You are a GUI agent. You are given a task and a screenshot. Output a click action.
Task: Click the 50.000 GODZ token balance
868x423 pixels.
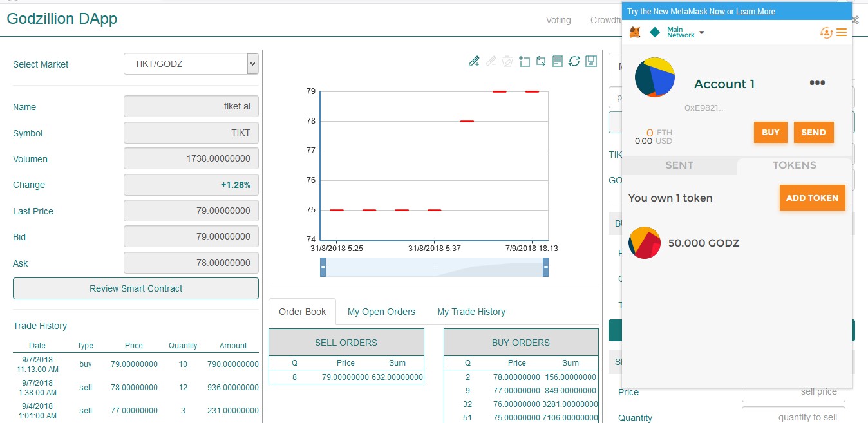click(x=704, y=243)
